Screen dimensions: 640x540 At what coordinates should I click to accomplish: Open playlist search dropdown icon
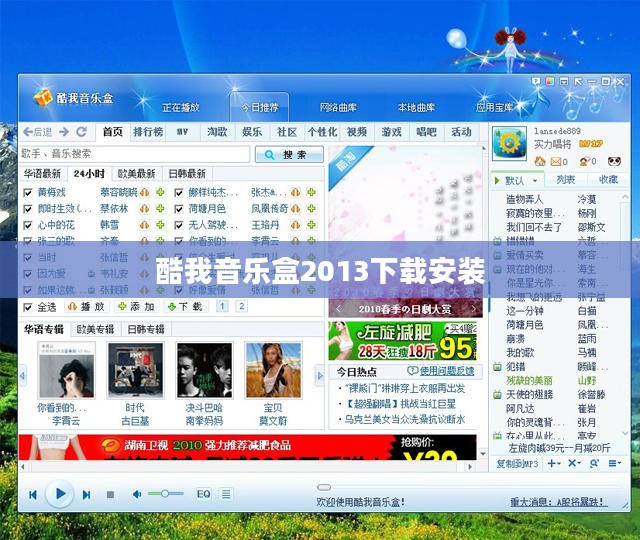click(594, 463)
